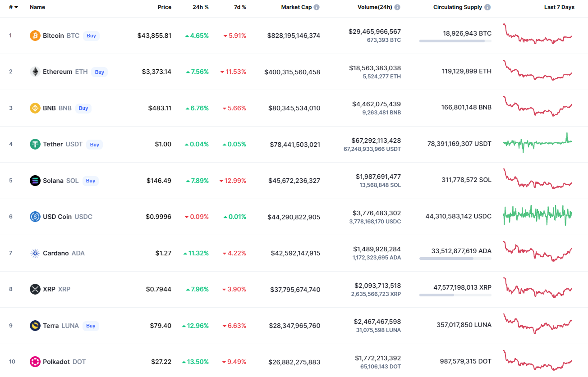This screenshot has height=377, width=588.
Task: Open the Circulating Supply info icon
Action: coord(487,7)
